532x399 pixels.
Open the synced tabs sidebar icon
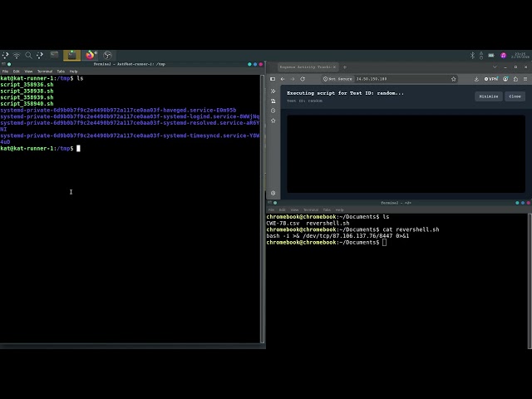coord(273,101)
